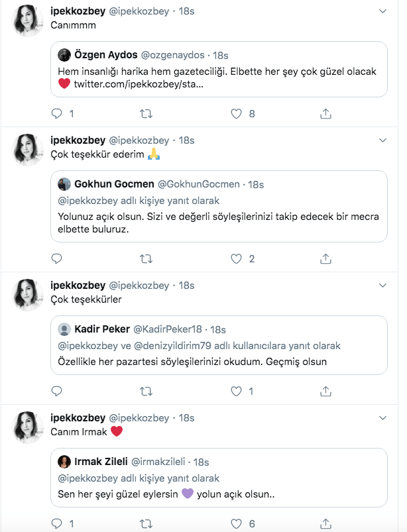Open the chevron on the "Canım Irmak" tweet

(381, 417)
